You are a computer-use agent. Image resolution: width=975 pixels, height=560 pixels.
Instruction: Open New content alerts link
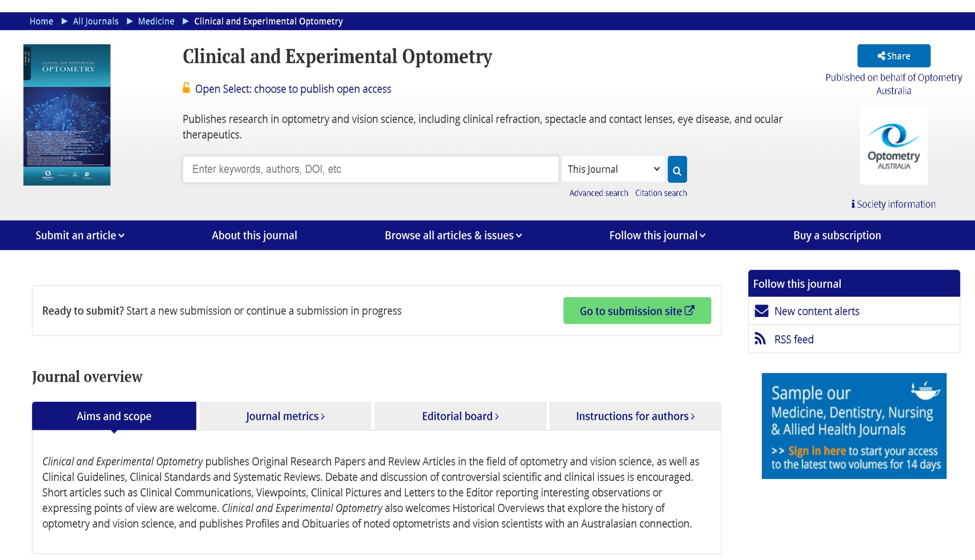coord(817,311)
